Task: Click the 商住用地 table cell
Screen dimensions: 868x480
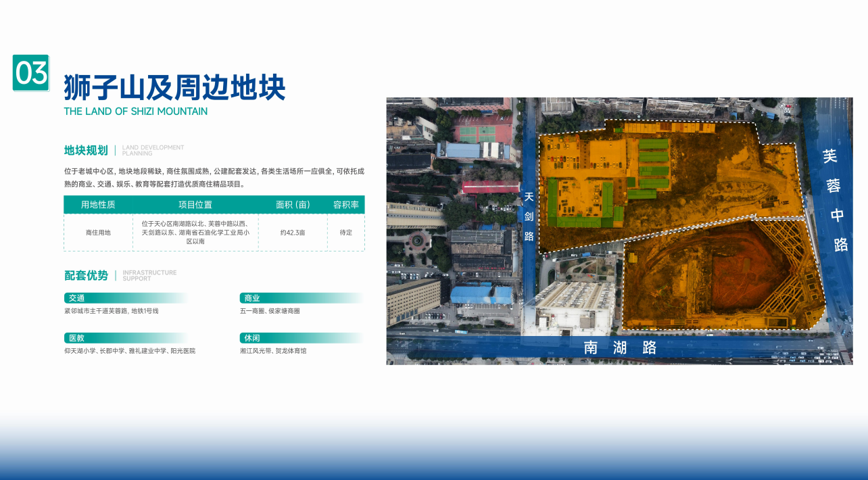Action: click(x=98, y=233)
